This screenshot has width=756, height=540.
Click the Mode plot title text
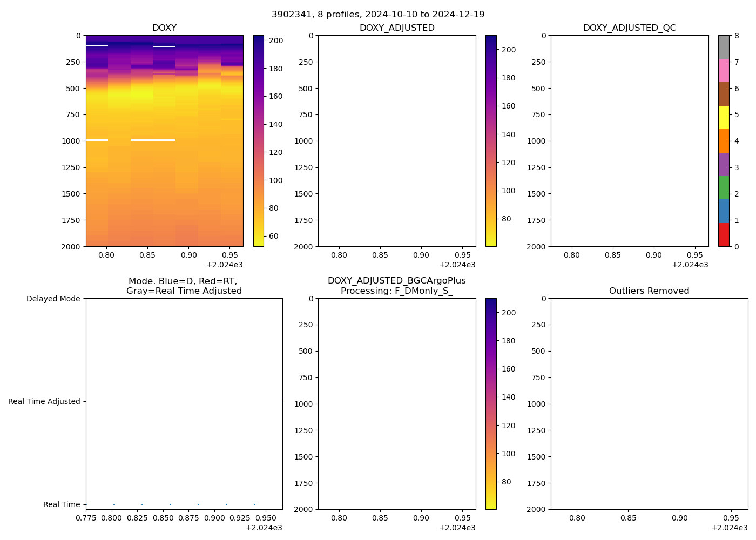184,286
